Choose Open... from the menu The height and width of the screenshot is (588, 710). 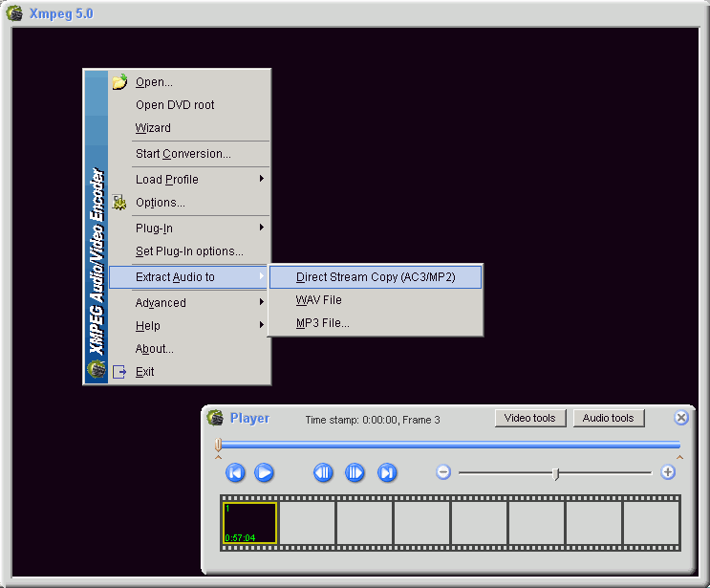(190, 82)
